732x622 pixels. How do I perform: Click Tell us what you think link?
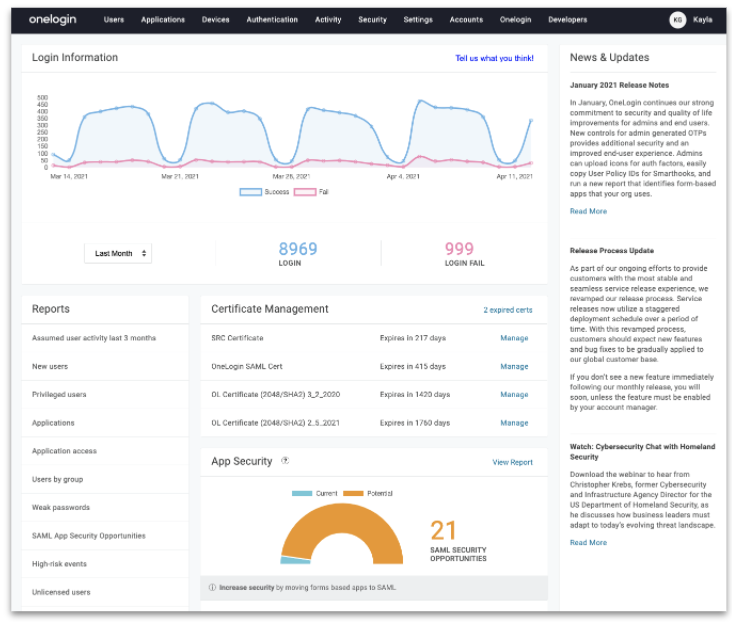tap(494, 58)
